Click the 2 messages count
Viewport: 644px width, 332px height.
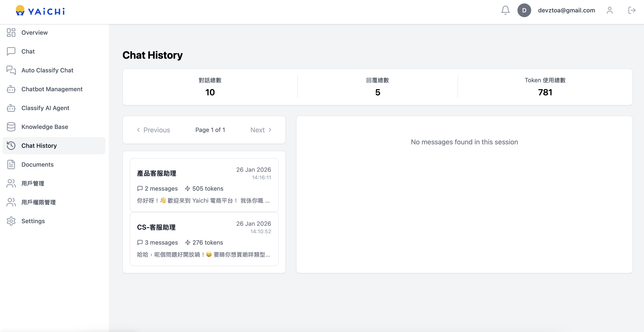click(x=157, y=188)
